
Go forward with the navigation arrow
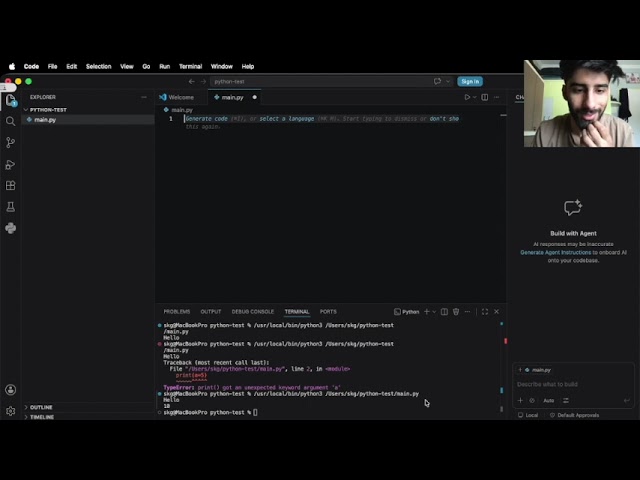tap(203, 82)
